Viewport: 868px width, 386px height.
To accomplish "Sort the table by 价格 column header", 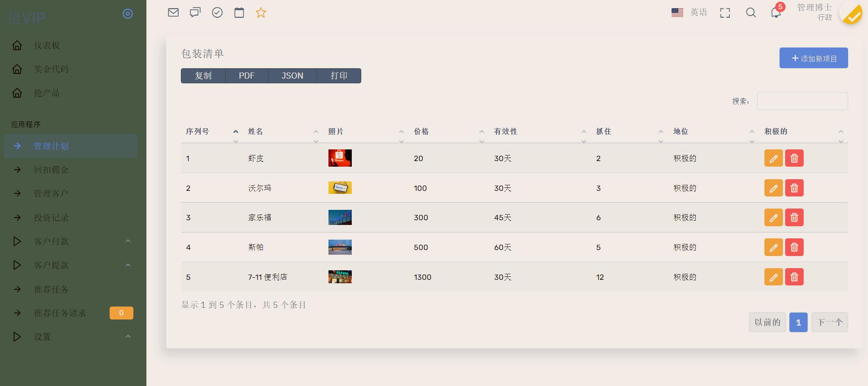I will point(421,132).
